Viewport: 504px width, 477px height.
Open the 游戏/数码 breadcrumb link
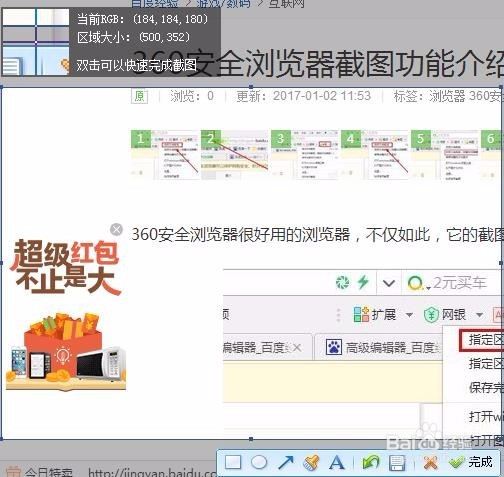pos(223,3)
